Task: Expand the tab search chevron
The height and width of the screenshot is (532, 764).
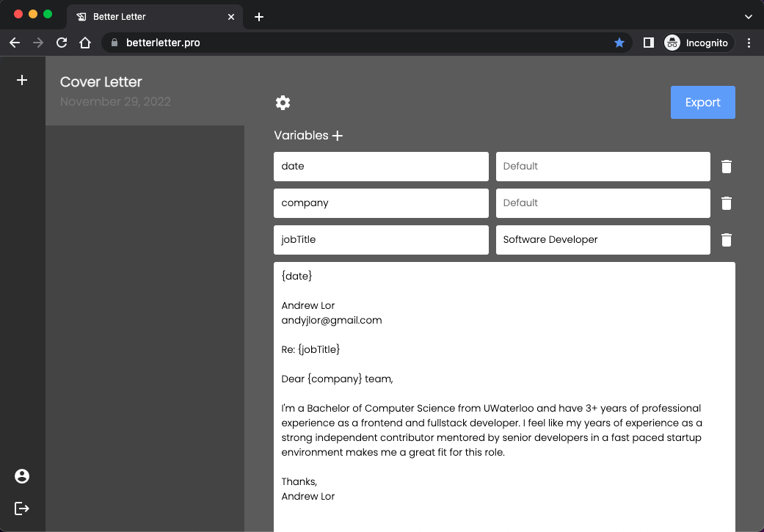Action: click(749, 17)
